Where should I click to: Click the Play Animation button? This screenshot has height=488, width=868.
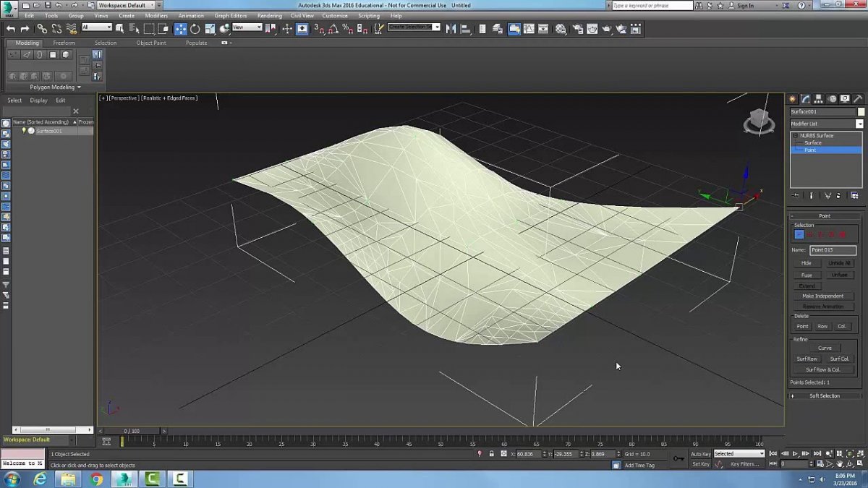(x=795, y=454)
